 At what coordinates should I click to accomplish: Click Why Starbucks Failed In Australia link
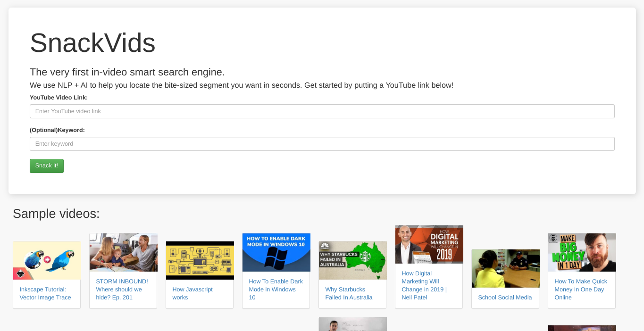[349, 293]
